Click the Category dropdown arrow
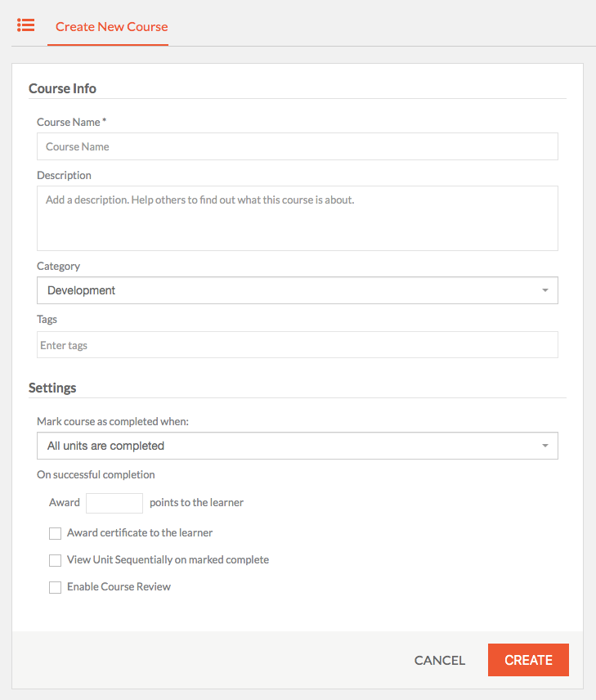The width and height of the screenshot is (596, 700). [x=545, y=290]
